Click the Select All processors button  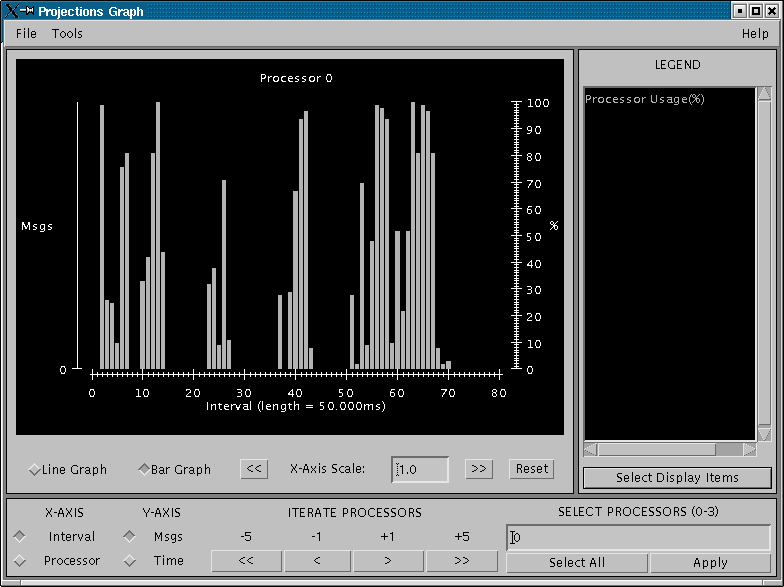[x=576, y=563]
